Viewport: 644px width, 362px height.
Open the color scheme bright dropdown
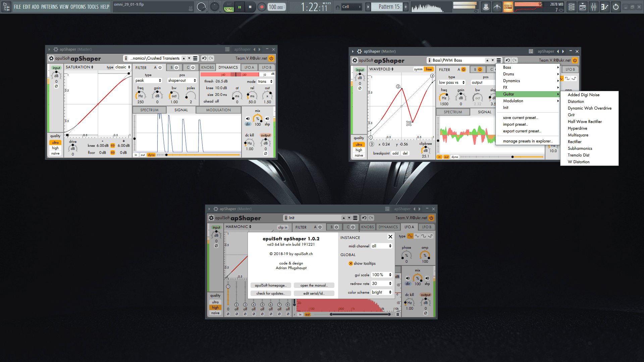[x=382, y=292]
